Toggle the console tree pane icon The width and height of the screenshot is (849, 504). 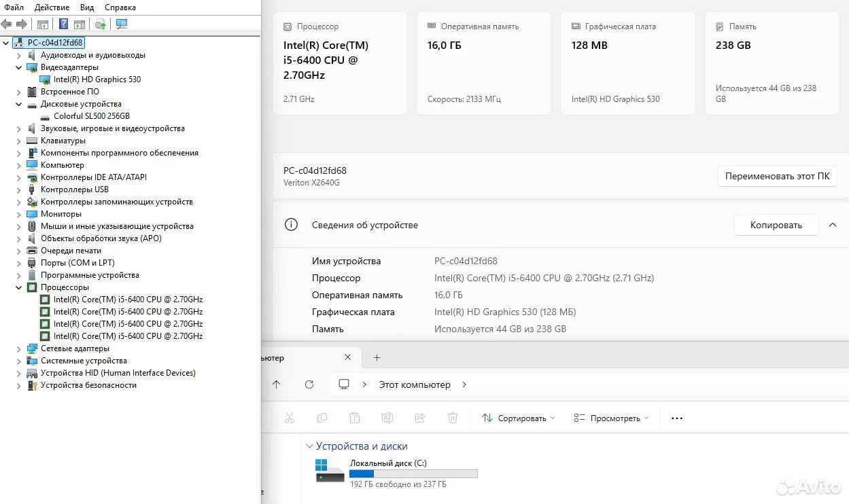[43, 24]
